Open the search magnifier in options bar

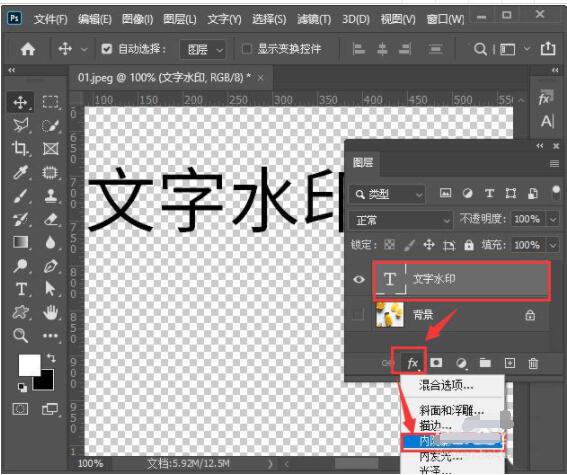480,49
